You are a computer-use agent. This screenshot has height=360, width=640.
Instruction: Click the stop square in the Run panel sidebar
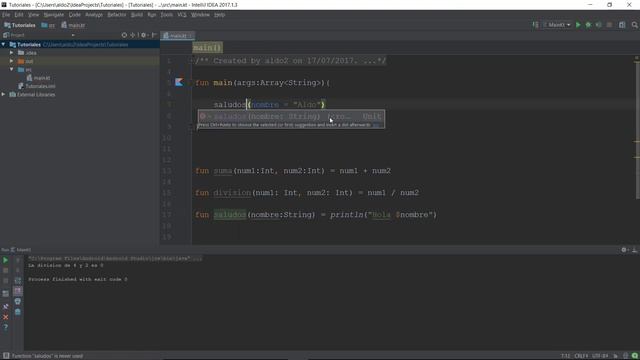pos(5,271)
